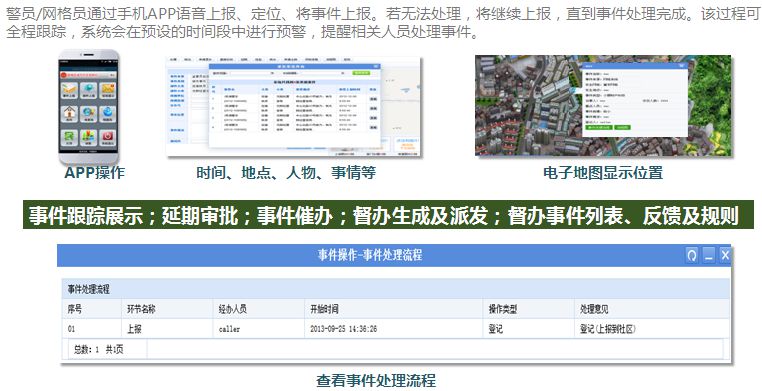Close the 事件操作-事件处理流程 window
762x391 pixels.
(x=725, y=255)
